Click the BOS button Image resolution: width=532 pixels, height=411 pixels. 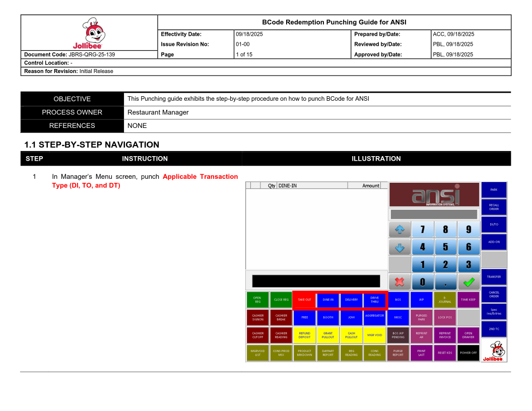pyautogui.click(x=398, y=300)
